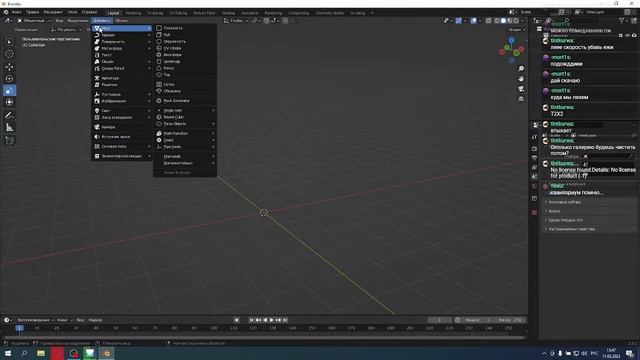Select the Add Cube tool
The width and height of the screenshot is (640, 360).
[x=9, y=140]
